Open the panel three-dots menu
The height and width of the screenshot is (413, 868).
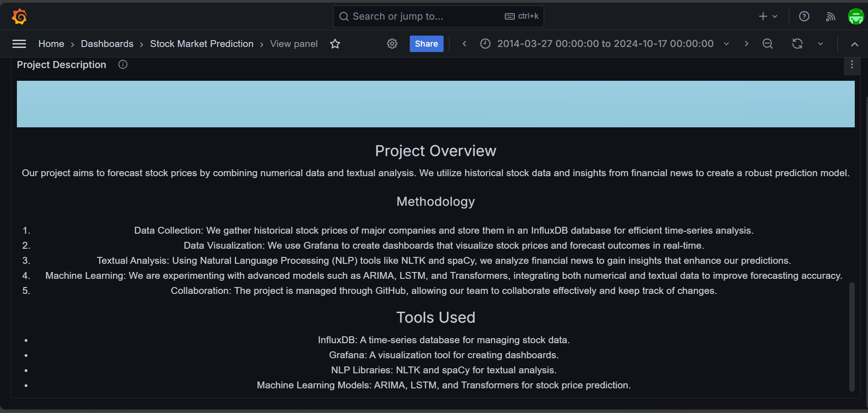tap(852, 65)
